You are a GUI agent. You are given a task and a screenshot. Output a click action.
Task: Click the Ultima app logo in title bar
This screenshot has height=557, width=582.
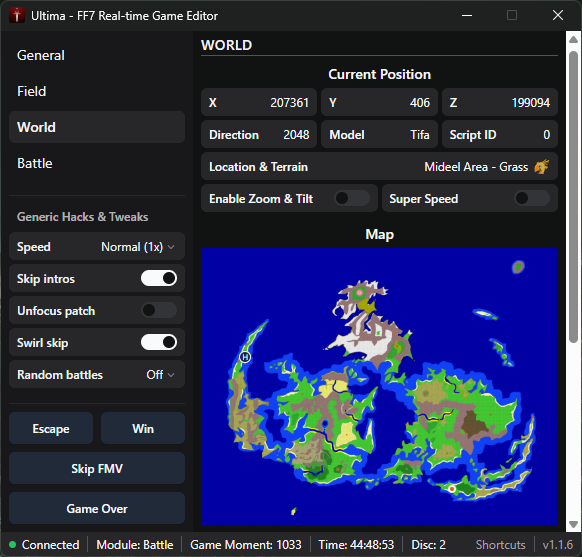click(17, 16)
